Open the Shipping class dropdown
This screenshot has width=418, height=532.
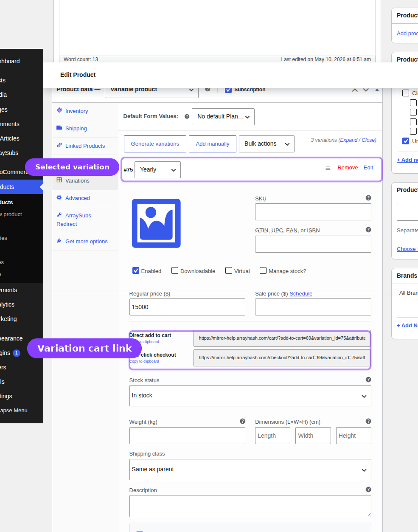coord(250,470)
